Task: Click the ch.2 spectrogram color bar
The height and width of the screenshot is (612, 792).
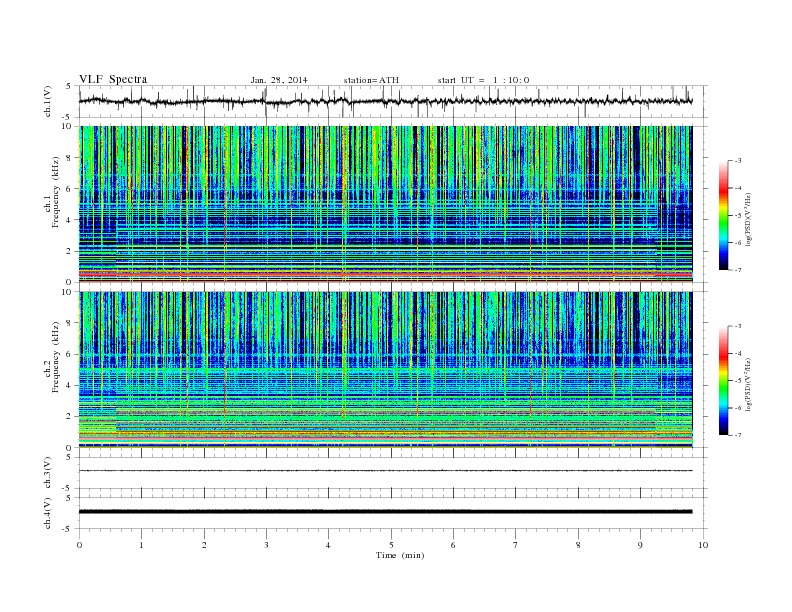Action: 724,381
